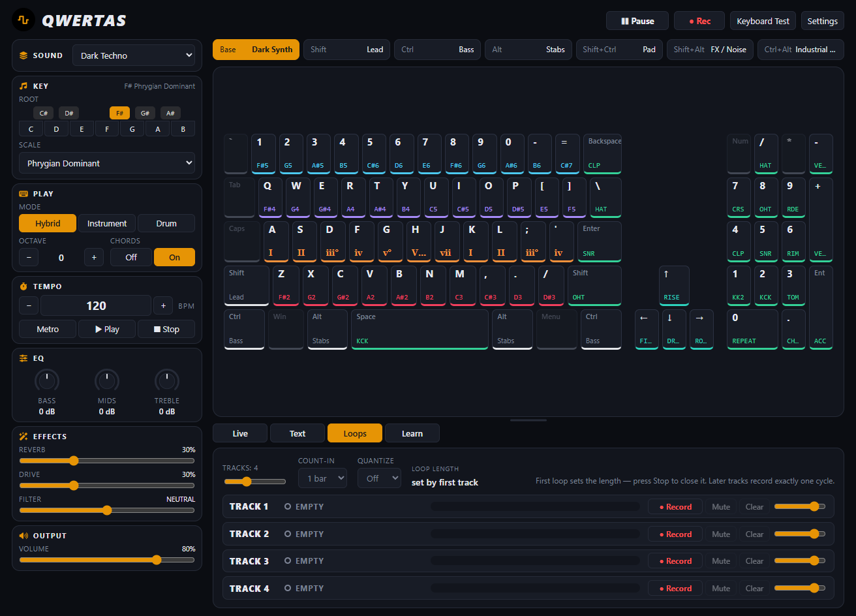
Task: Click the Play panel keyboard icon
Action: pyautogui.click(x=23, y=194)
